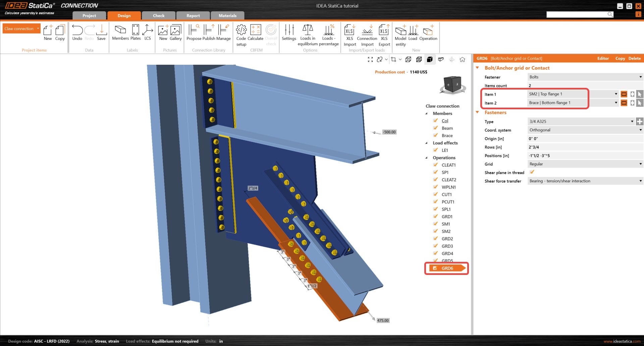Disable the CLEAT1 operation checkbox
Image resolution: width=644 pixels, height=346 pixels.
[435, 165]
